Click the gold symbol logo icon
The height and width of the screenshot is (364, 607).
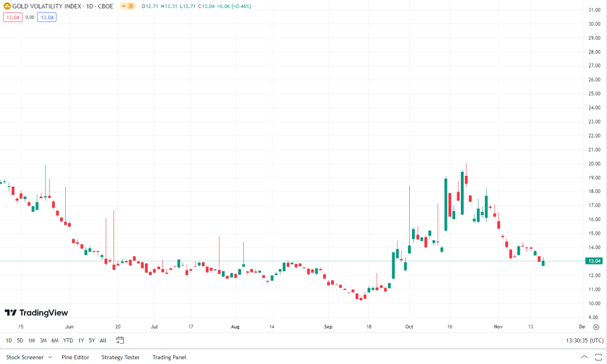(x=7, y=6)
